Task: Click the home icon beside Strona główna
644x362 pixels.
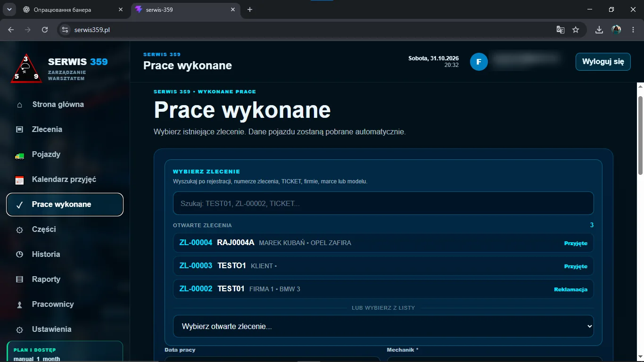Action: [x=19, y=105]
